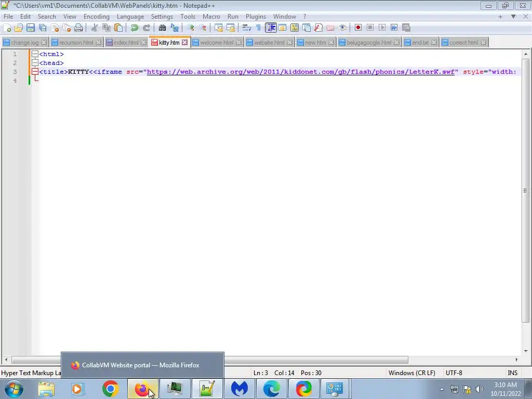532x399 pixels.
Task: Click the horizontal scrollbar thumb
Action: pos(210,360)
